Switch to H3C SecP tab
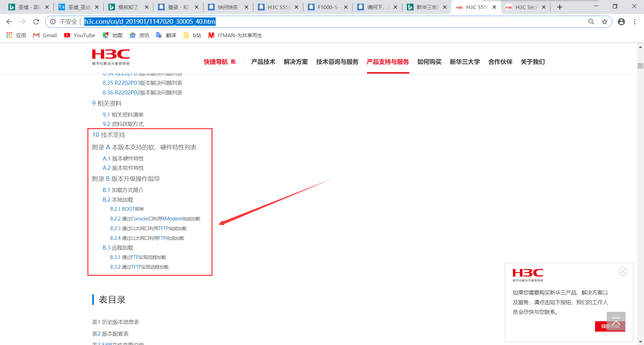 coord(526,7)
